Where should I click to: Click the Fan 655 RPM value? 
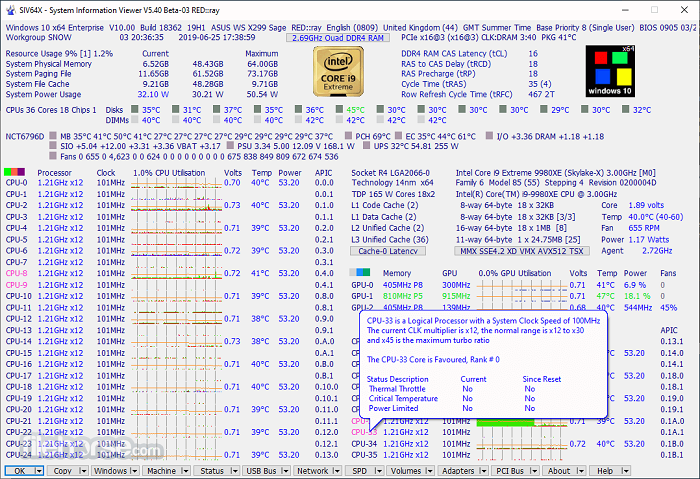tap(644, 228)
